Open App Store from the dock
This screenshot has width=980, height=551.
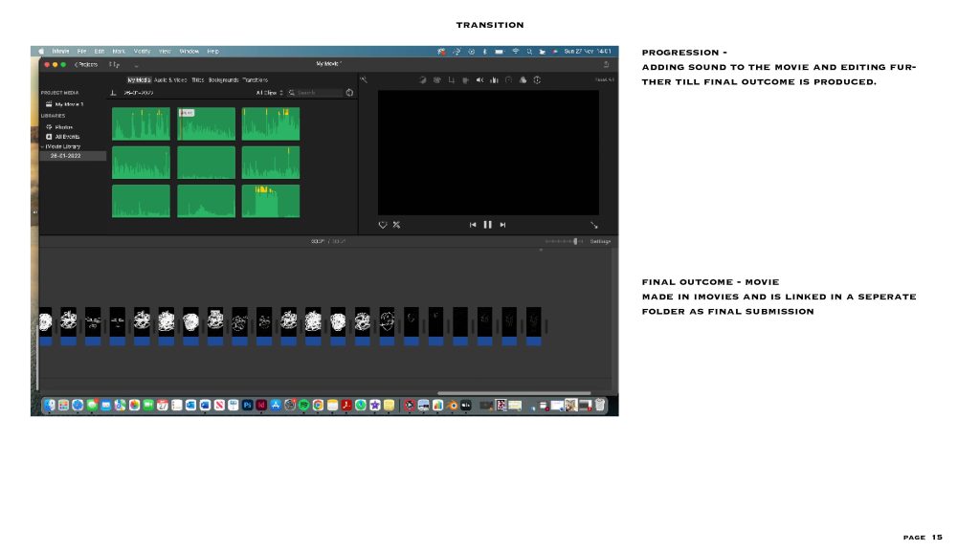pyautogui.click(x=276, y=405)
